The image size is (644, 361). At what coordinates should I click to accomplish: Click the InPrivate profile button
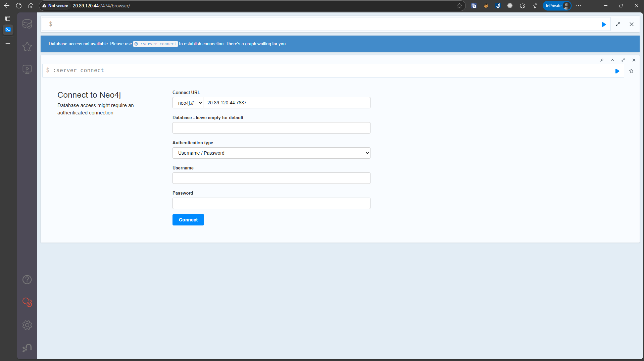557,6
